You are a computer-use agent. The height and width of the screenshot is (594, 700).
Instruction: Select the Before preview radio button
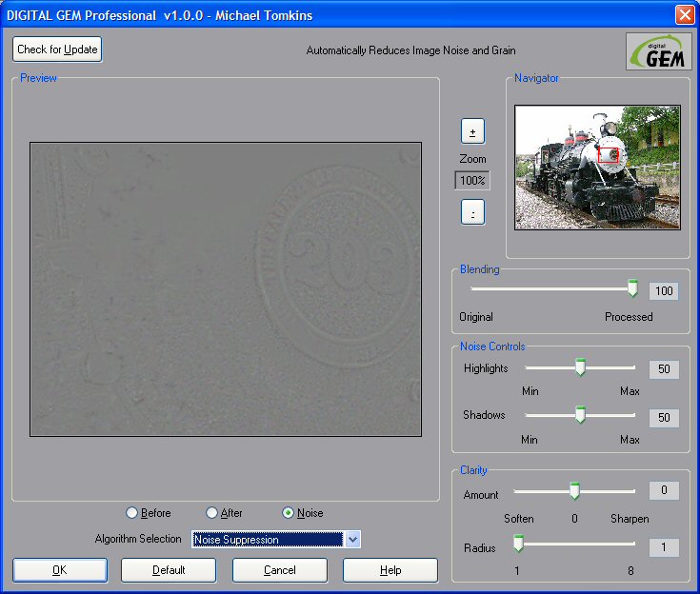coord(132,513)
